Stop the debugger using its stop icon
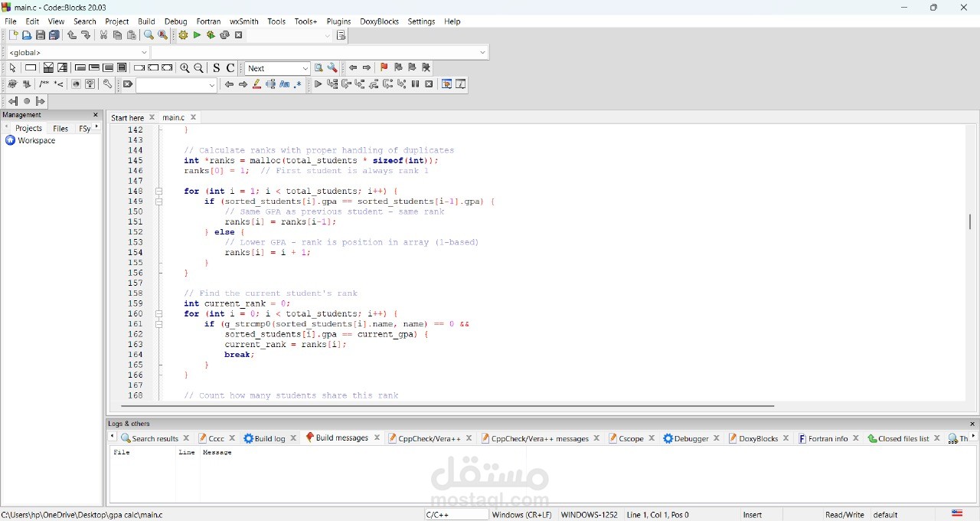 430,84
